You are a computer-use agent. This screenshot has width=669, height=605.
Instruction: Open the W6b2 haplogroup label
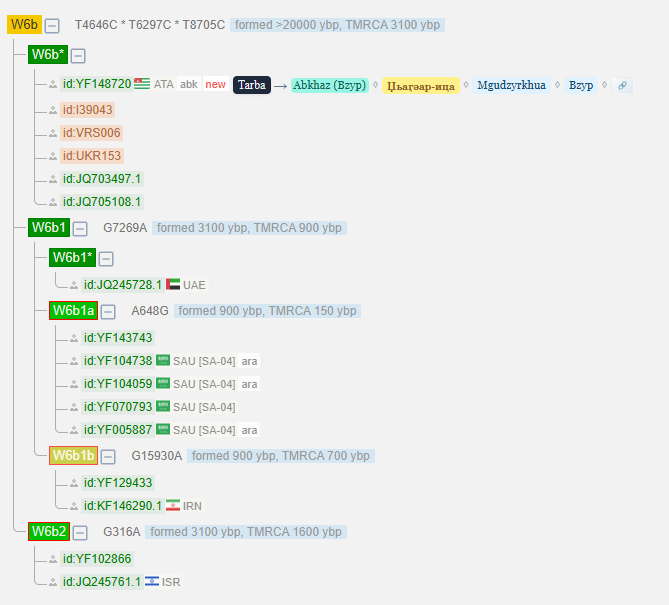(49, 532)
